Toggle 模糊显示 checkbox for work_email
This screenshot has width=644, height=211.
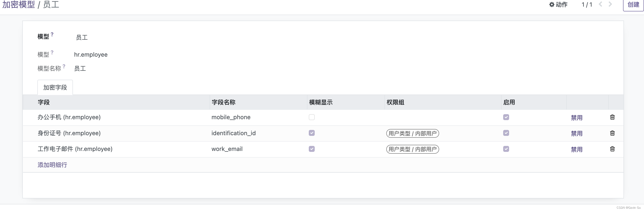pyautogui.click(x=312, y=149)
